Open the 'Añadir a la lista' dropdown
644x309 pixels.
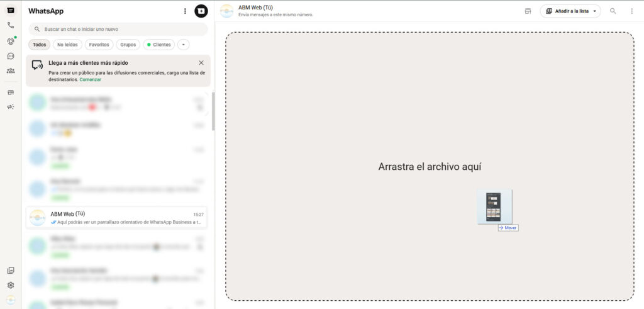[x=570, y=11]
